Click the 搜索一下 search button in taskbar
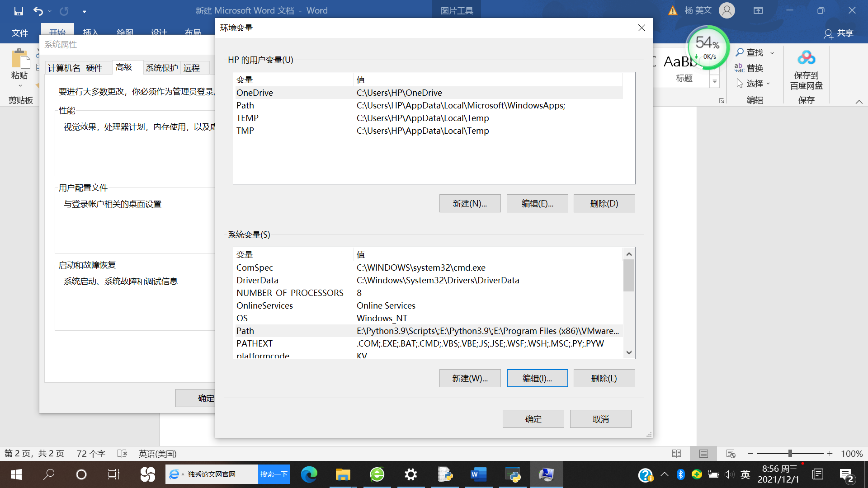This screenshot has height=488, width=868. tap(274, 474)
